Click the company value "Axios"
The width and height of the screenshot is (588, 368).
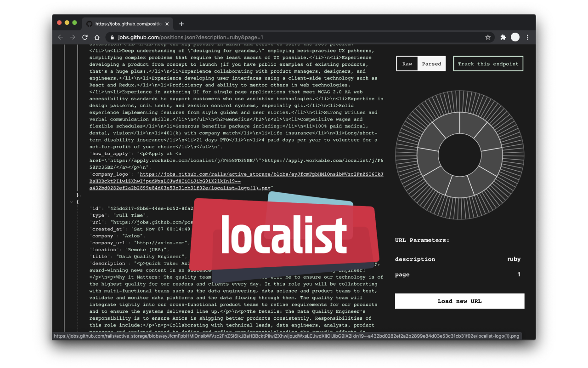[132, 236]
